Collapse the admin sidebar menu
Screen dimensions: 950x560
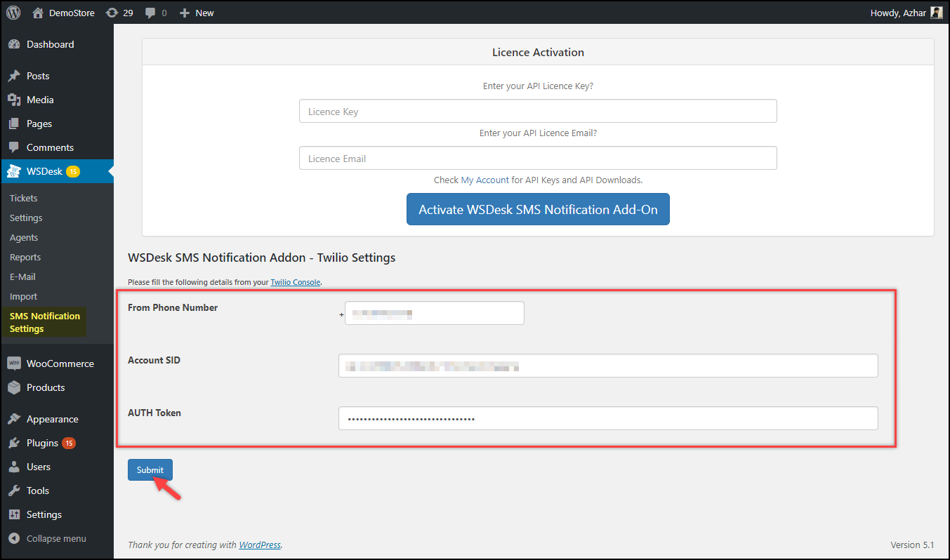click(56, 538)
